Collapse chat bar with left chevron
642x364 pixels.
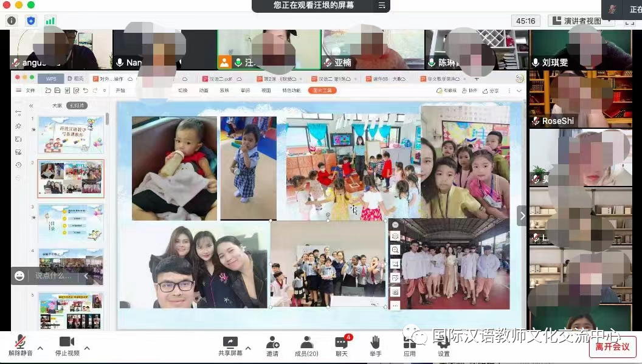pos(86,276)
